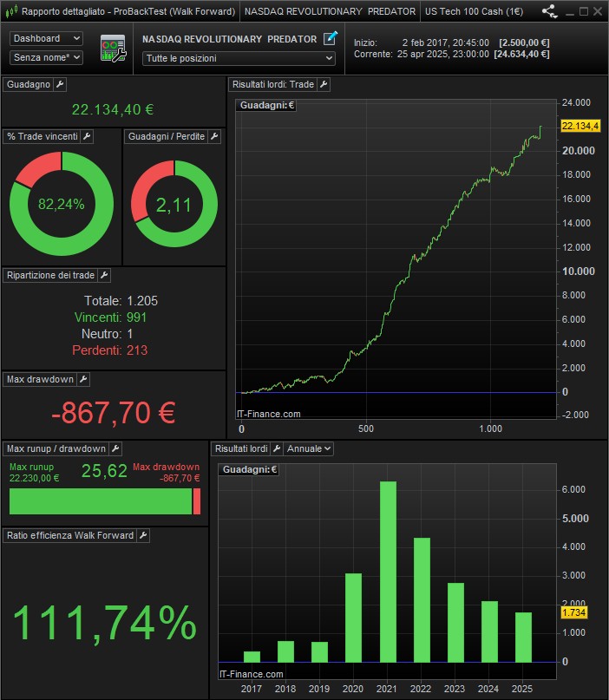This screenshot has height=700, width=609.
Task: Select the US Tech 100 Cash title tab
Action: pos(474,11)
